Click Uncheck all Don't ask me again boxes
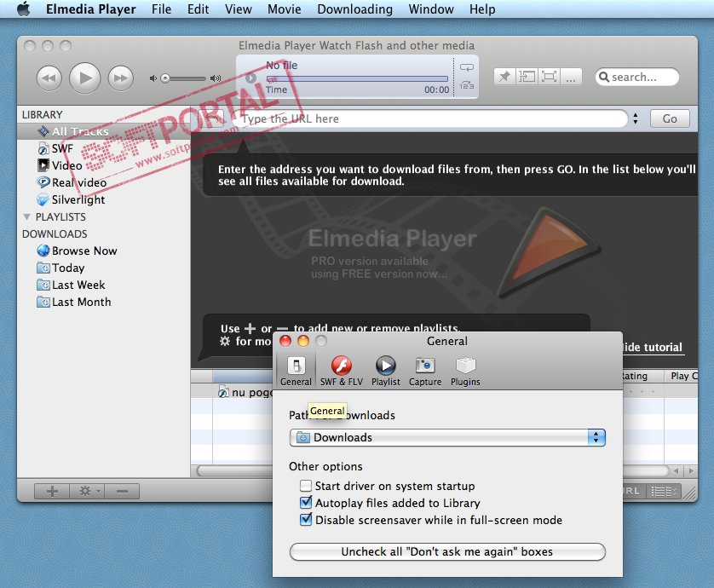This screenshot has height=588, width=714. (447, 552)
